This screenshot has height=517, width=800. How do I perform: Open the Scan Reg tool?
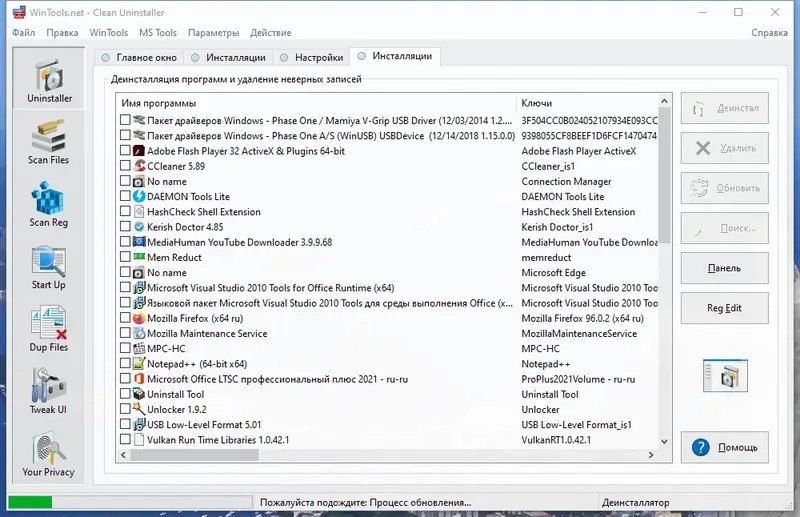tap(48, 204)
